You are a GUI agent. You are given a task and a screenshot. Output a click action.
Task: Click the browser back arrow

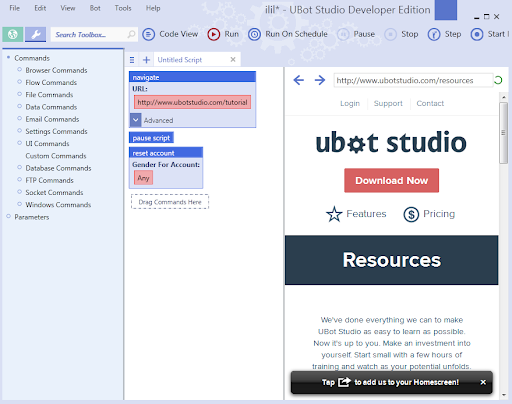click(x=299, y=80)
